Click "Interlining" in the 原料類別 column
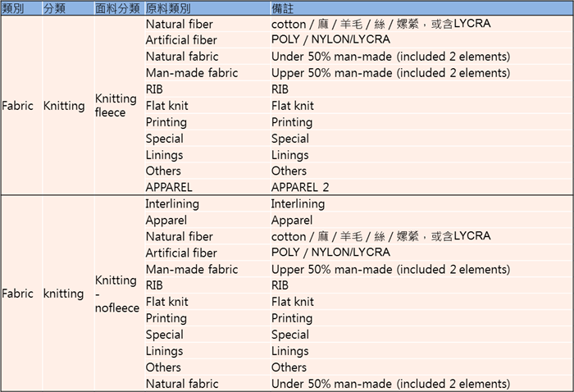The image size is (574, 392). (172, 203)
